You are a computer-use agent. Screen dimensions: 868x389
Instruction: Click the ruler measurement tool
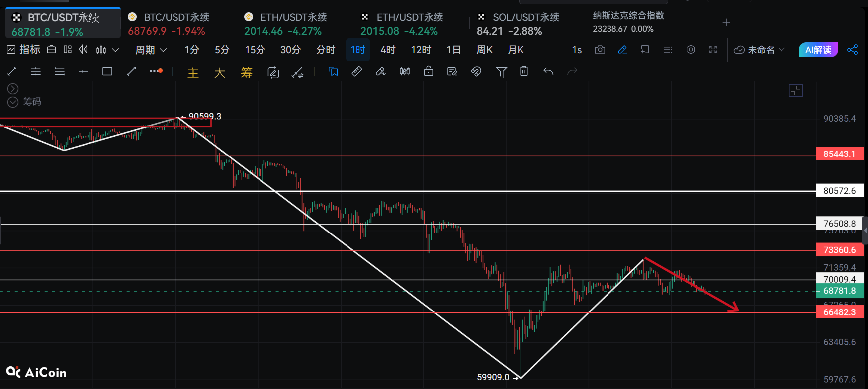point(356,72)
